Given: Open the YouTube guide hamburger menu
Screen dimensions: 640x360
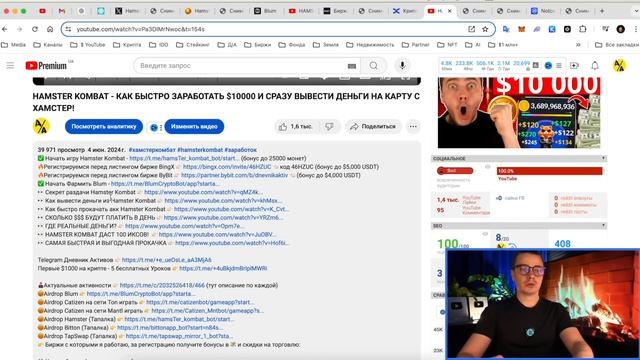Looking at the screenshot, I should [x=10, y=65].
